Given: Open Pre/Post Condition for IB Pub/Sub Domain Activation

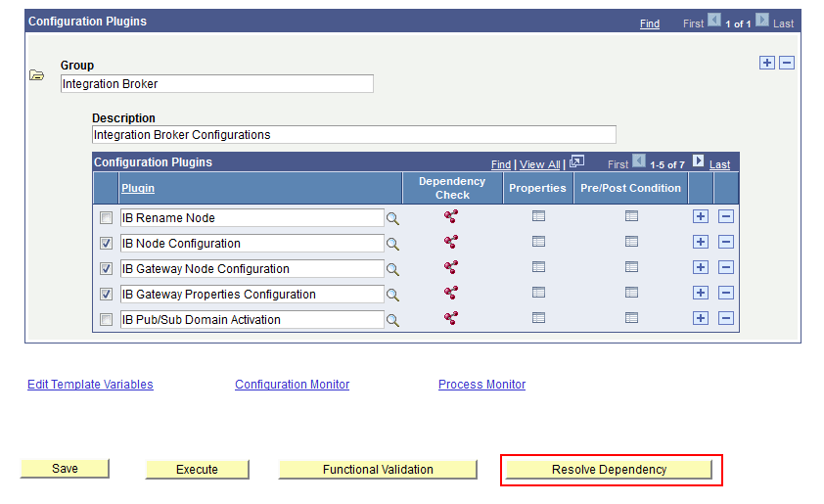Looking at the screenshot, I should 631,317.
